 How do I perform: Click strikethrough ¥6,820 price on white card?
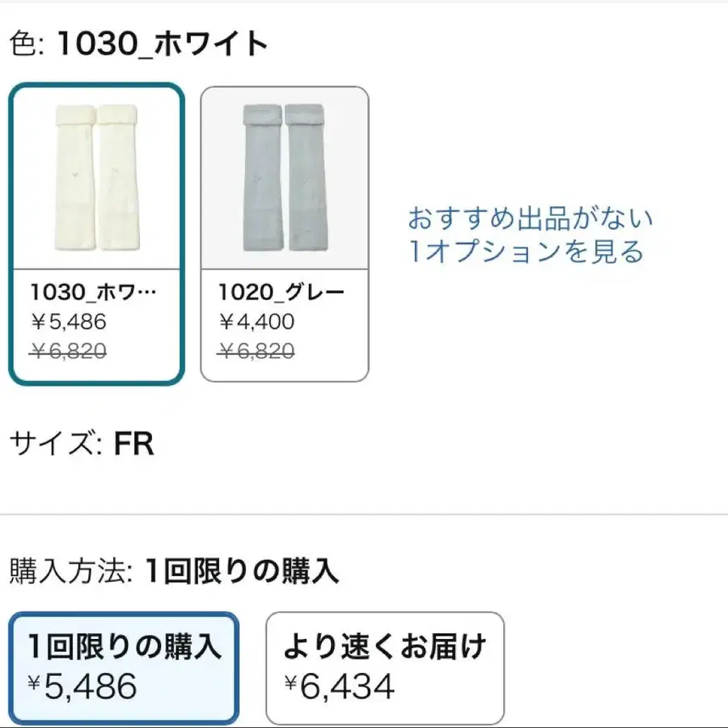pyautogui.click(x=69, y=350)
